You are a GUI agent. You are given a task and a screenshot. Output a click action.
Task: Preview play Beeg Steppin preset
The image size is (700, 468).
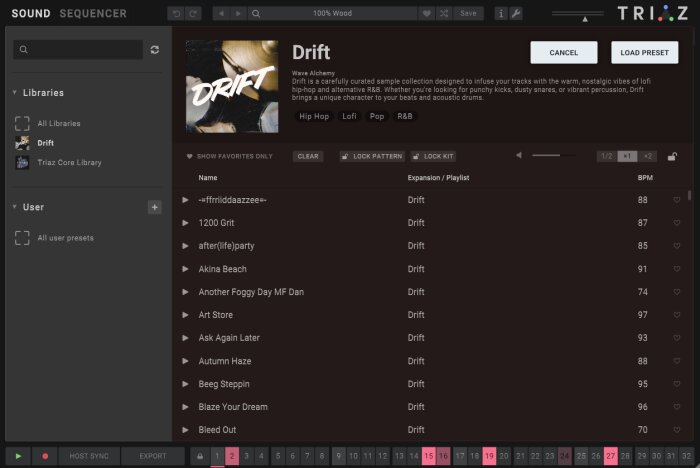point(185,384)
